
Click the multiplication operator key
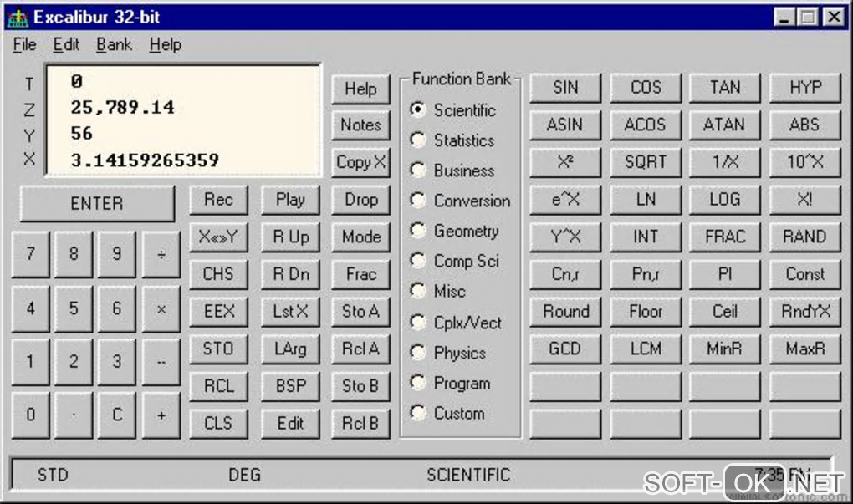point(161,308)
